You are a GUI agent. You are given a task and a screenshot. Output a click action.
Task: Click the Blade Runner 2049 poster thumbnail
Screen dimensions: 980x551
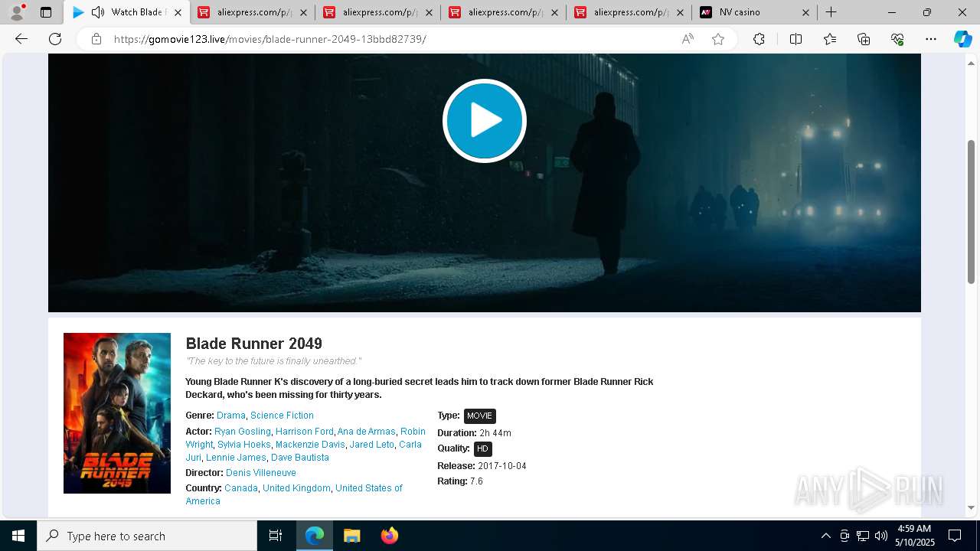pyautogui.click(x=117, y=413)
